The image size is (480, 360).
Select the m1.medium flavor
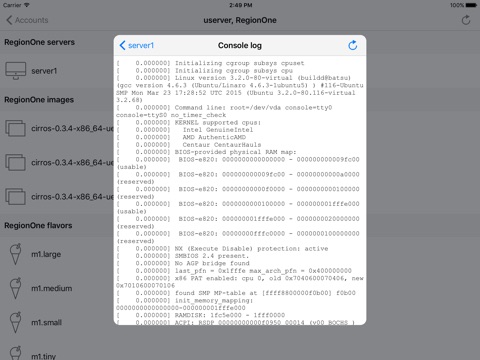[x=52, y=288]
